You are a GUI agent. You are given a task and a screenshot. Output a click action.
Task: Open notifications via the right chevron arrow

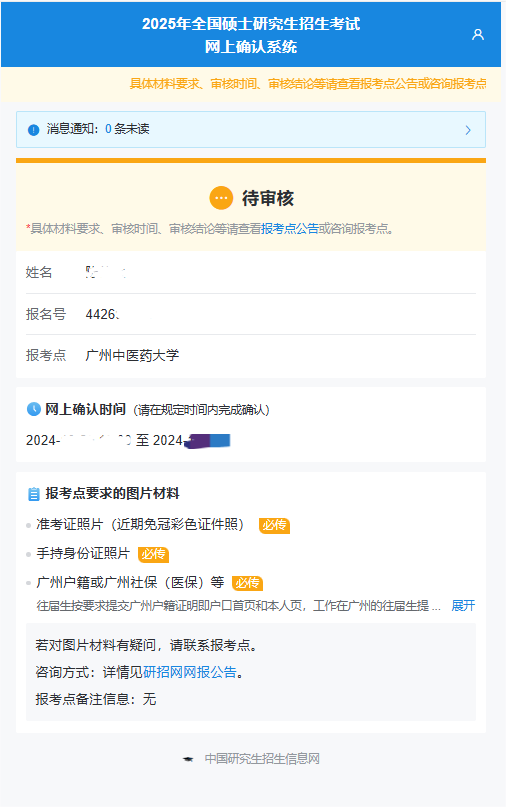coord(468,130)
